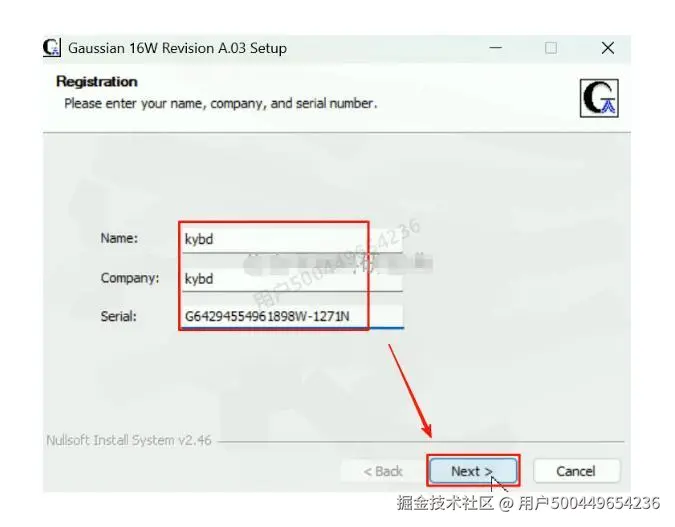Click into the Company input field
The width and height of the screenshot is (675, 527).
(292, 279)
